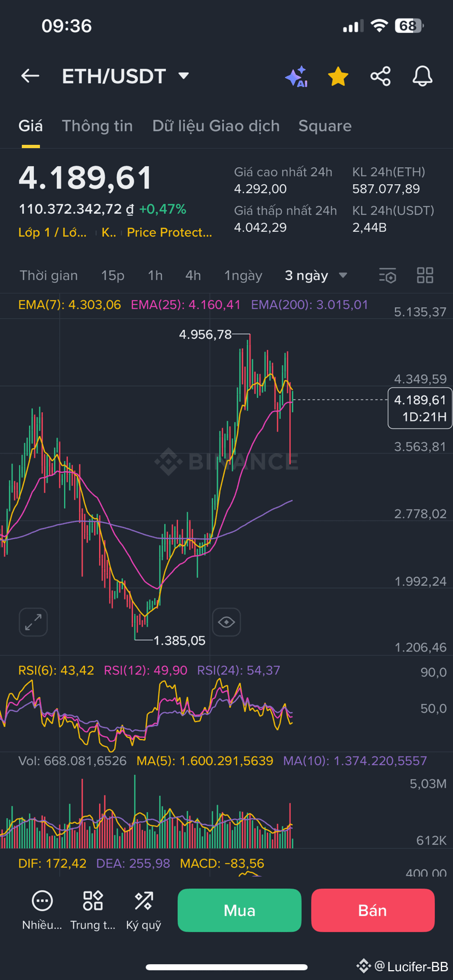
Task: Tap the 09:36 clock in status bar
Action: (67, 26)
